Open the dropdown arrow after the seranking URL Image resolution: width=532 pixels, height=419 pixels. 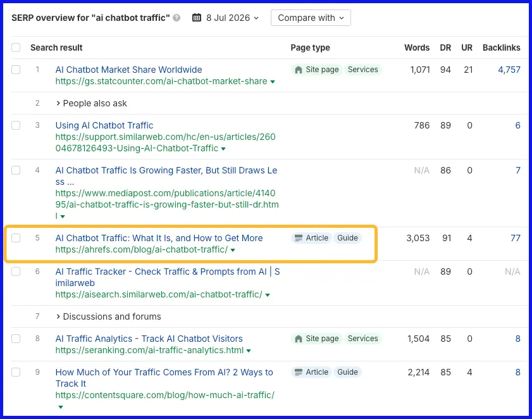tap(249, 351)
